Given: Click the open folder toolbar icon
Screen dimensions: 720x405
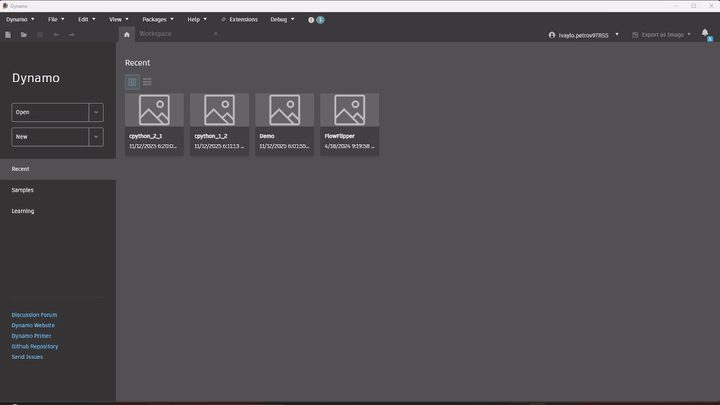Looking at the screenshot, I should click(24, 35).
